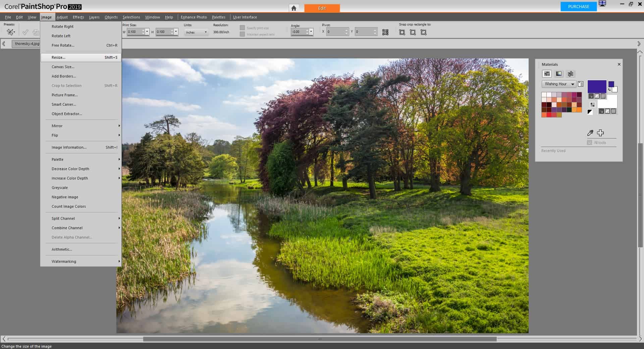Open the Wishing Hour palette dropdown
The image size is (644, 349).
tap(572, 84)
